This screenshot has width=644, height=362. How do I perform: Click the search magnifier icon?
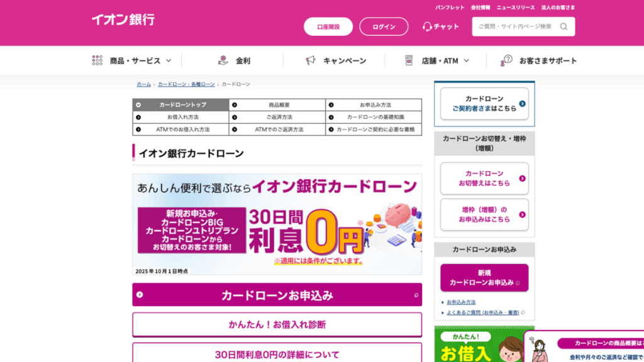[x=565, y=26]
